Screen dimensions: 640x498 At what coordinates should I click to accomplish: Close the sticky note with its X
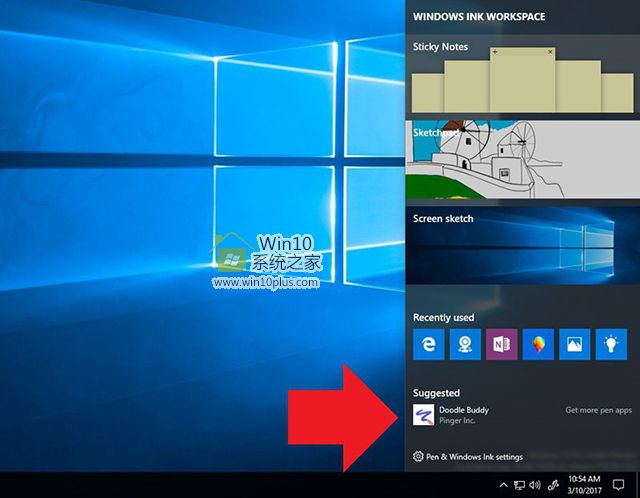click(x=550, y=52)
